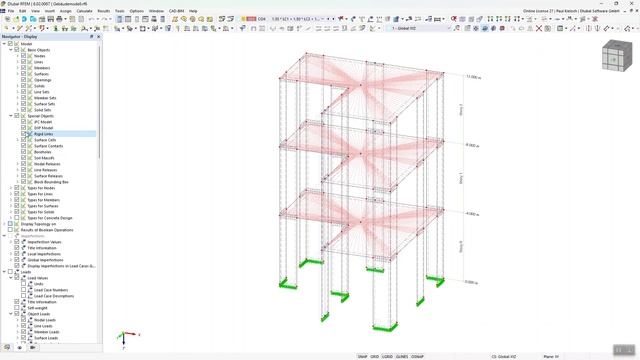The image size is (640, 360).
Task: Click the Redo arrow icon
Action: click(x=104, y=19)
